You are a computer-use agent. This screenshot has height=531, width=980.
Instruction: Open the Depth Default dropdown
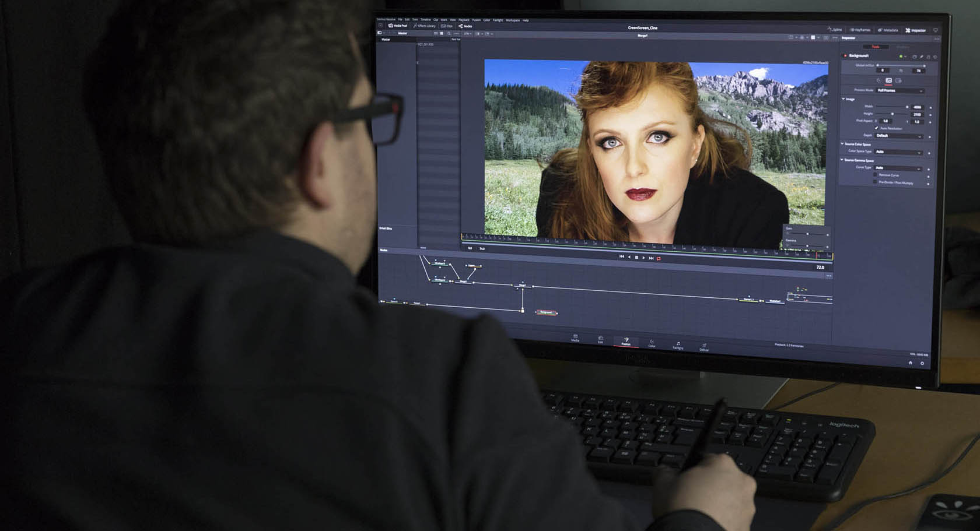click(899, 136)
